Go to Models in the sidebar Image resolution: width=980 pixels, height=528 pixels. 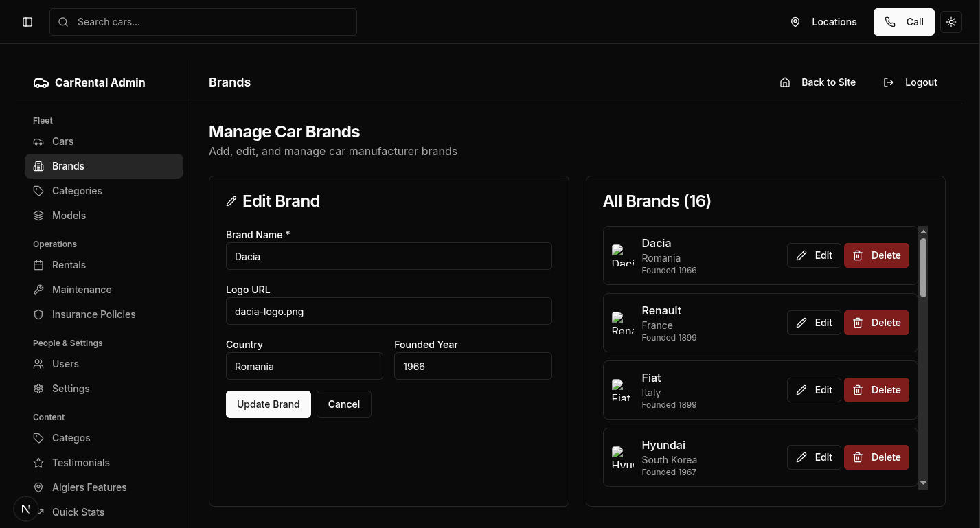pyautogui.click(x=104, y=216)
